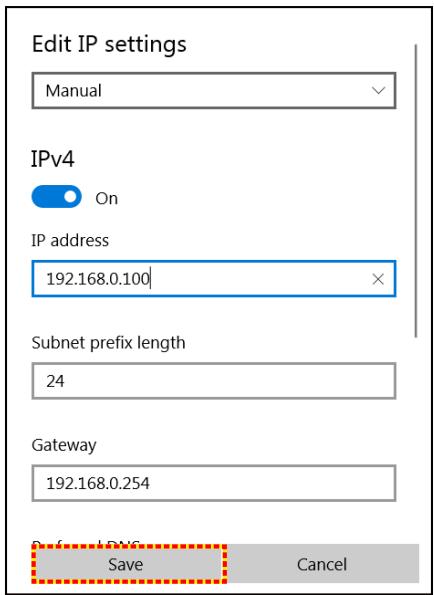Viewport: 434px width, 595px height.
Task: Save the IP settings
Action: tap(129, 564)
